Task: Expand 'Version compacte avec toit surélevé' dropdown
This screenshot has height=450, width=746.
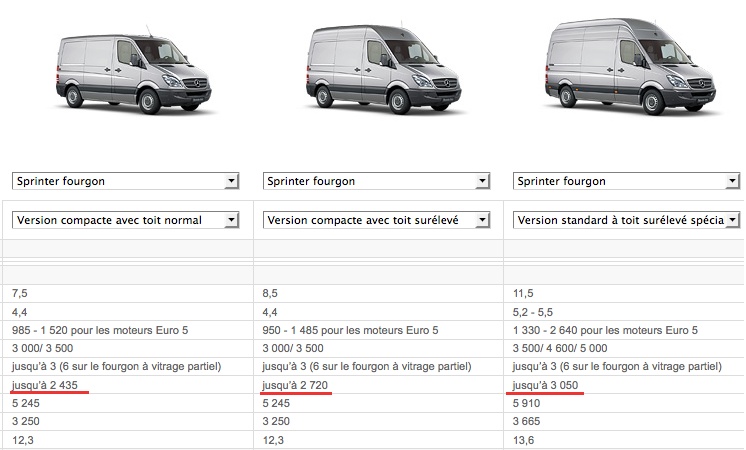Action: coord(376,220)
